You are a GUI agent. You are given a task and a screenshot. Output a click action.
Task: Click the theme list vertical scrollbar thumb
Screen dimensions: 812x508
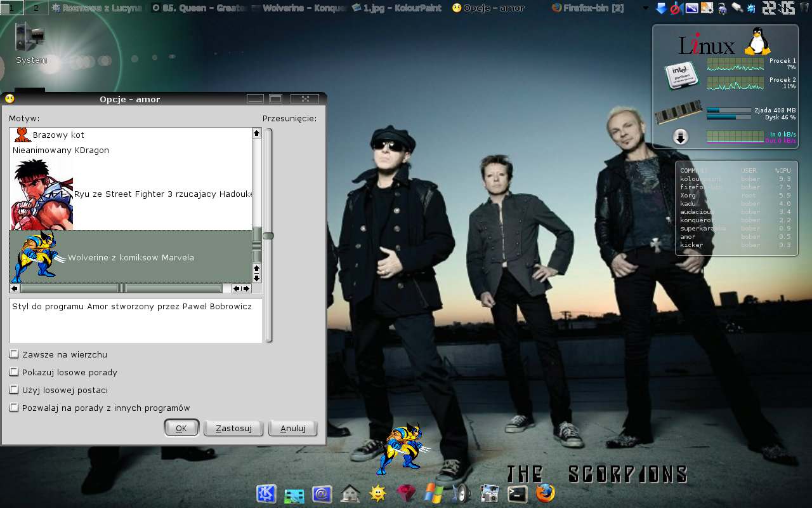coord(257,245)
